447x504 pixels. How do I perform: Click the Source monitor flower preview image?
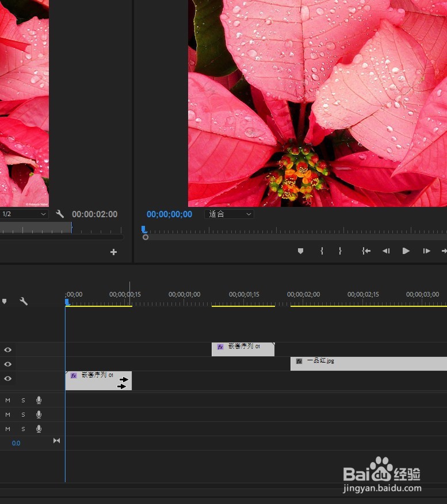pyautogui.click(x=25, y=103)
